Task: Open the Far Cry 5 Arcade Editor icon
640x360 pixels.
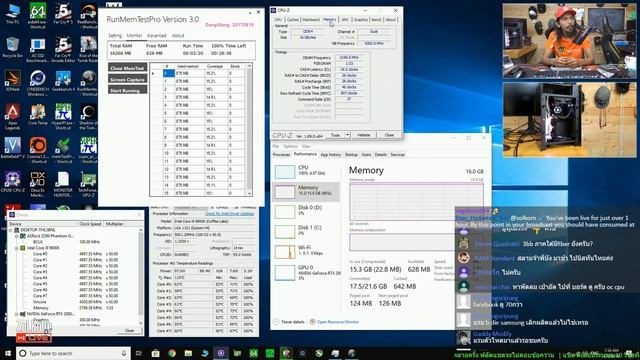Action: click(x=63, y=50)
